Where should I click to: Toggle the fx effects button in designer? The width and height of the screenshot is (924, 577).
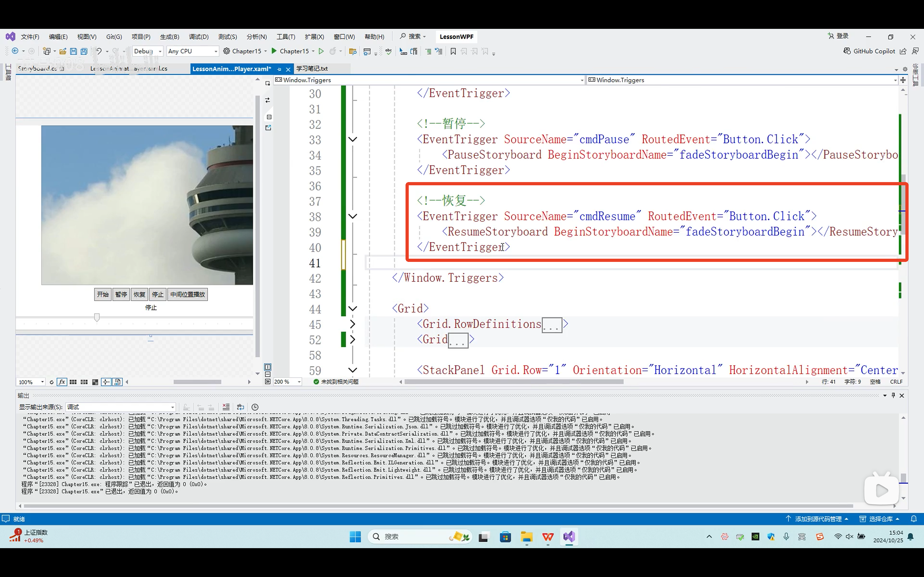[62, 382]
